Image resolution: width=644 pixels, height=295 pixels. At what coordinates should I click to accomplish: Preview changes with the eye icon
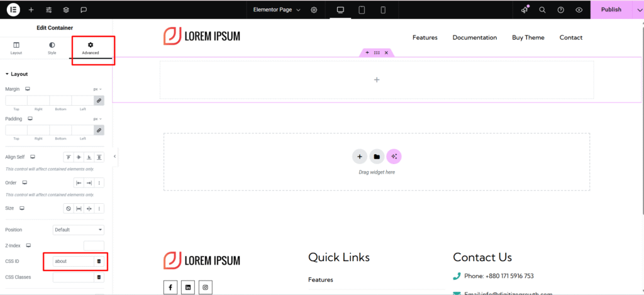(x=579, y=10)
